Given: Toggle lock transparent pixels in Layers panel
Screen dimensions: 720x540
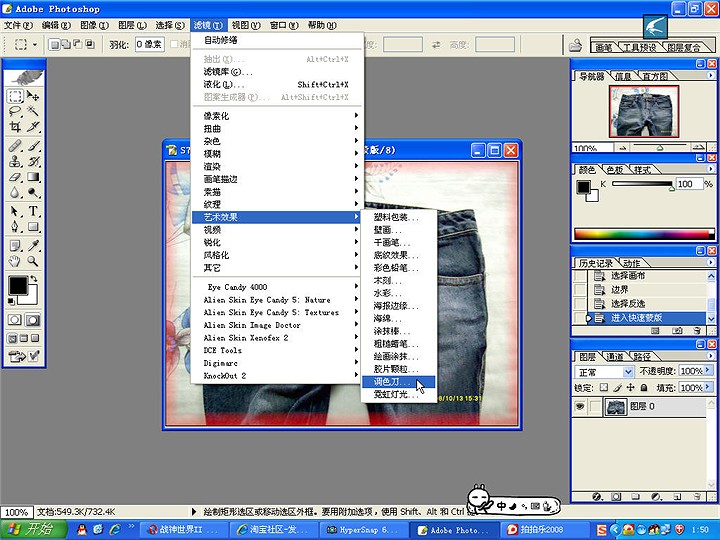Looking at the screenshot, I should coord(604,388).
